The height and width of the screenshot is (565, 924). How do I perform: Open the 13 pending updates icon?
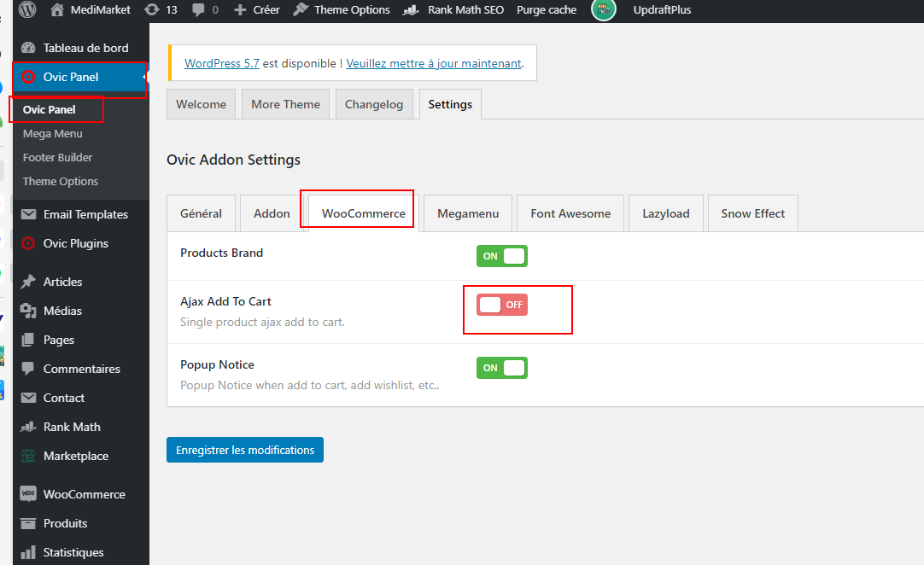(x=152, y=9)
